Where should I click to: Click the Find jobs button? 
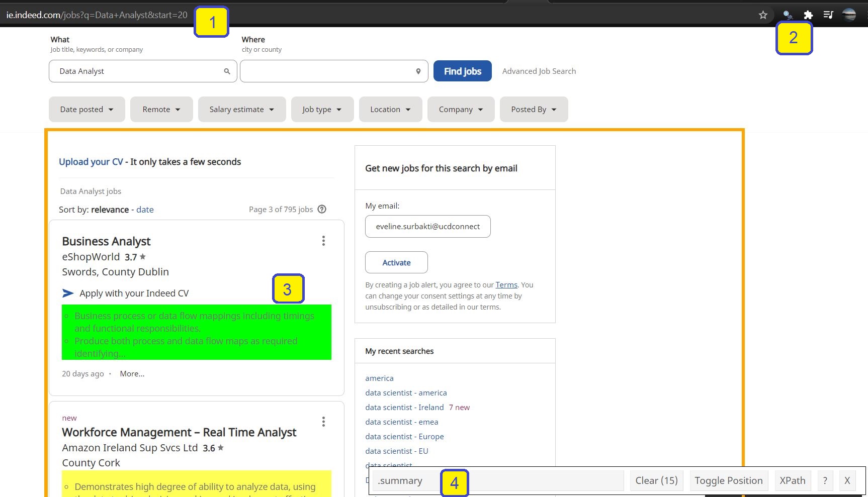point(463,71)
